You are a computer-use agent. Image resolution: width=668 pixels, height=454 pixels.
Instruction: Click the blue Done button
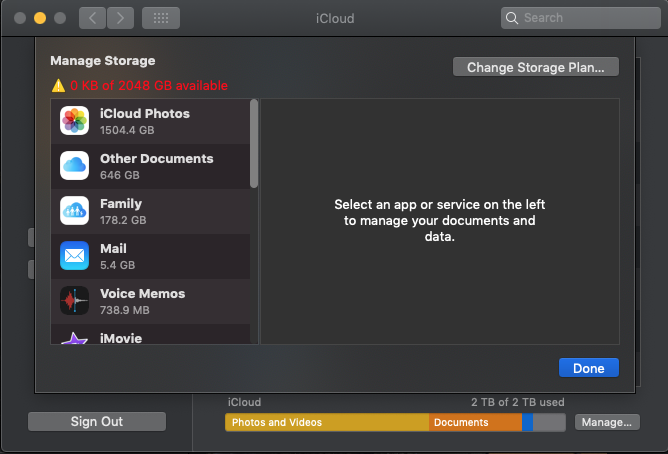point(589,368)
